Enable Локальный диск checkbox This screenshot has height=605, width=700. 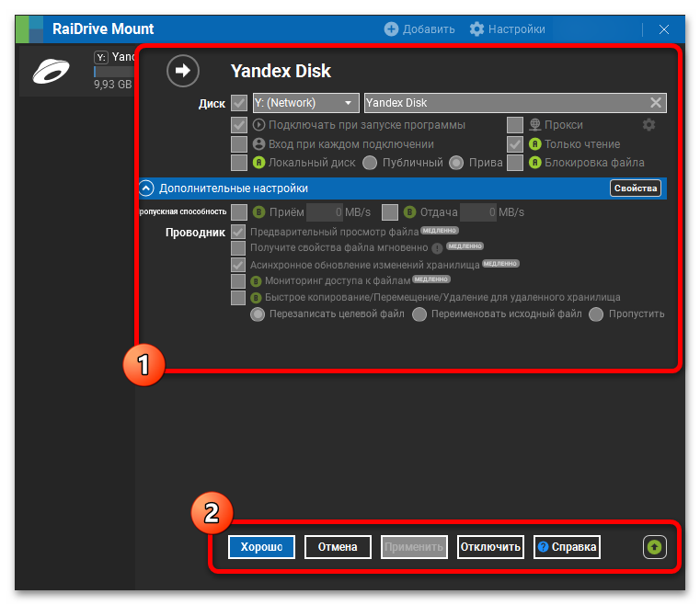pyautogui.click(x=239, y=163)
